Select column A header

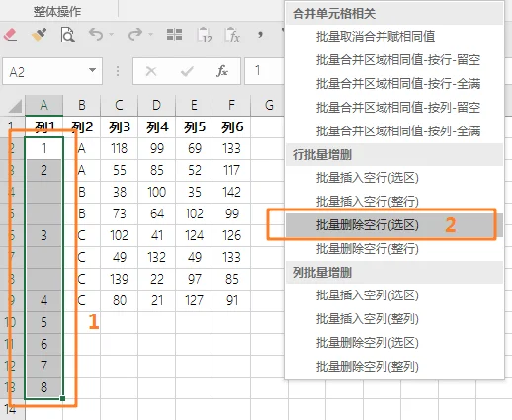click(43, 105)
